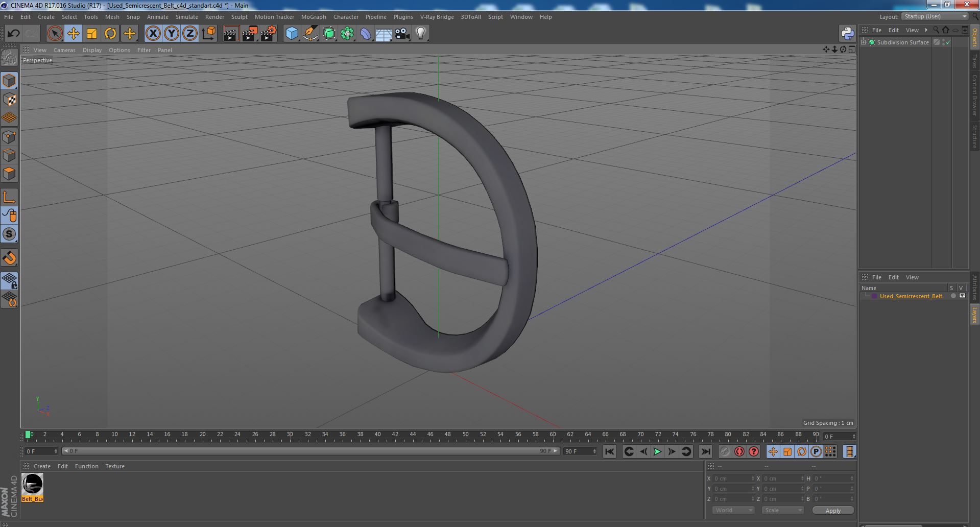Toggle X axis lock
The height and width of the screenshot is (527, 980).
pos(153,34)
